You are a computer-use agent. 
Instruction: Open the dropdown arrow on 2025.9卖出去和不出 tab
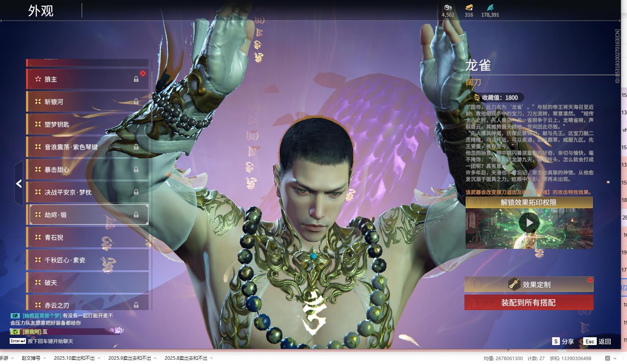155,358
